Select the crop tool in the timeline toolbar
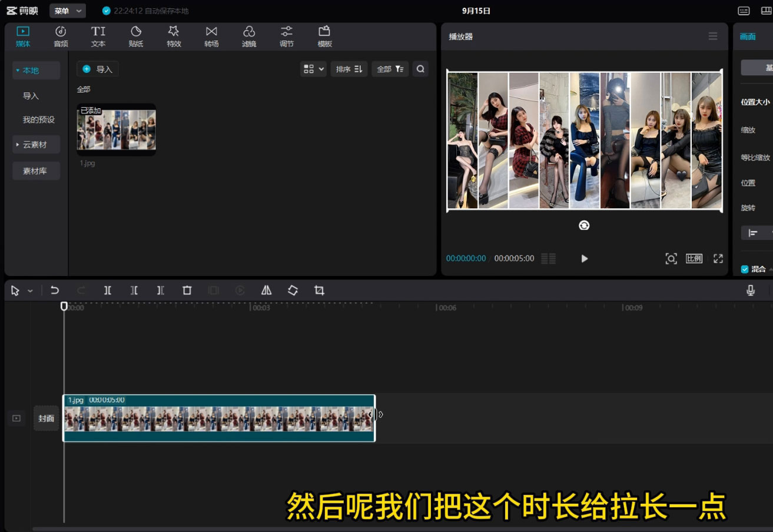This screenshot has width=773, height=532. pyautogui.click(x=319, y=290)
